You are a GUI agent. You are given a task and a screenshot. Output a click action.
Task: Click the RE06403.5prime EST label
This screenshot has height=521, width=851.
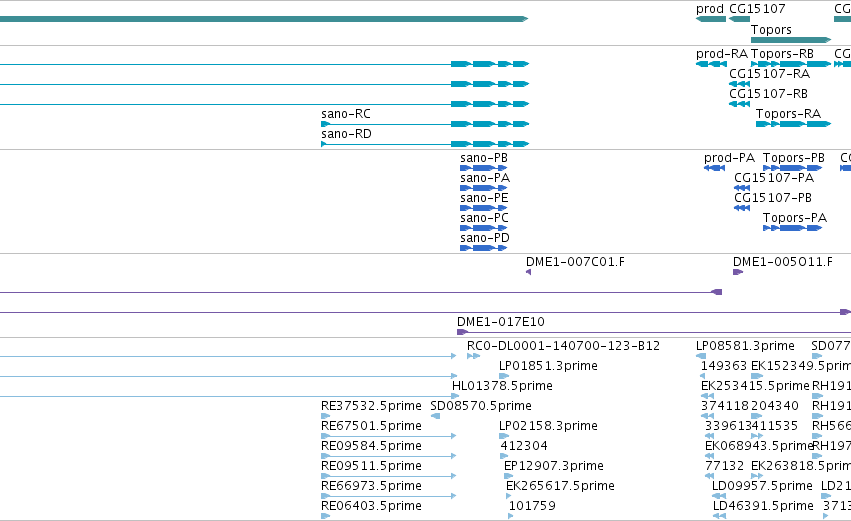point(371,507)
